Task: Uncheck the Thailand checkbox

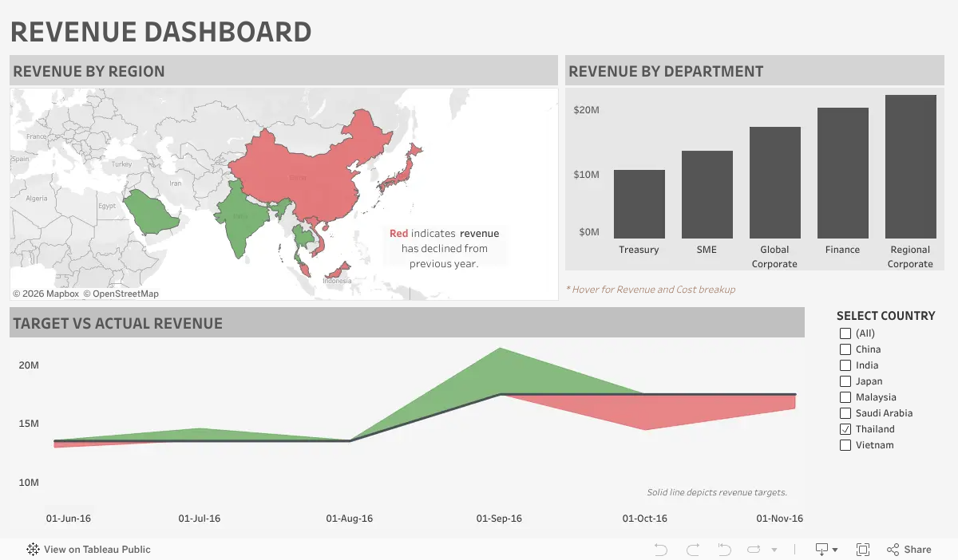Action: tap(845, 429)
